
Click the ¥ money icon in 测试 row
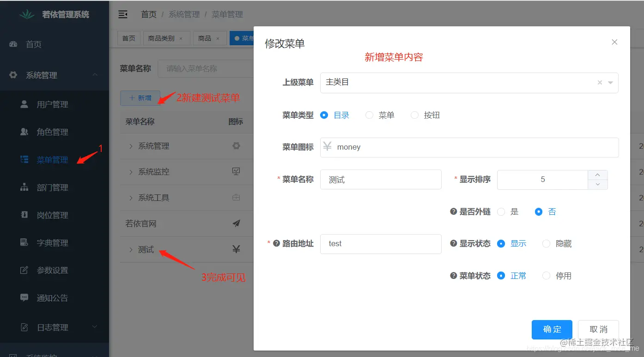(236, 249)
